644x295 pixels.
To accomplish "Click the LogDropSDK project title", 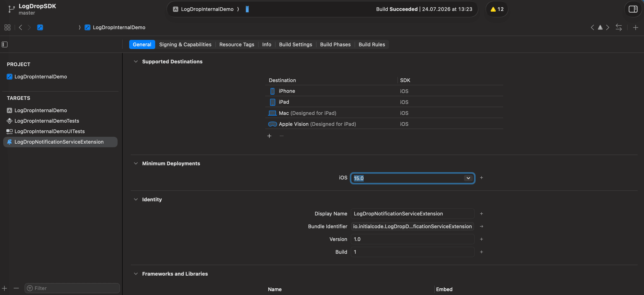I will click(x=38, y=6).
